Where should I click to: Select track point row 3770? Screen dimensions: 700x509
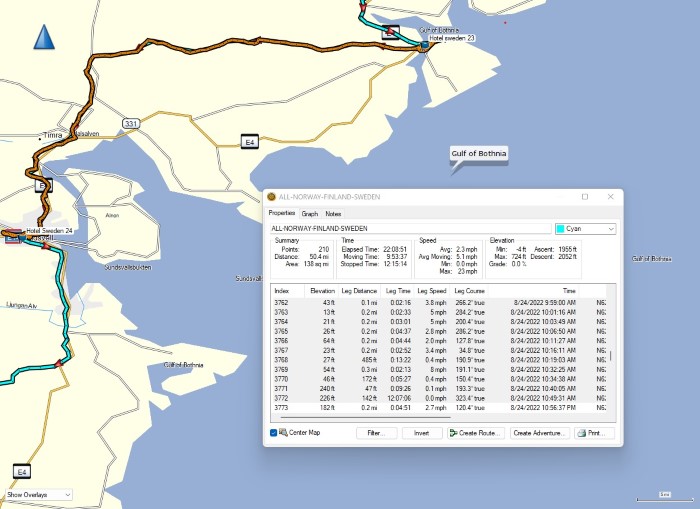(439, 379)
